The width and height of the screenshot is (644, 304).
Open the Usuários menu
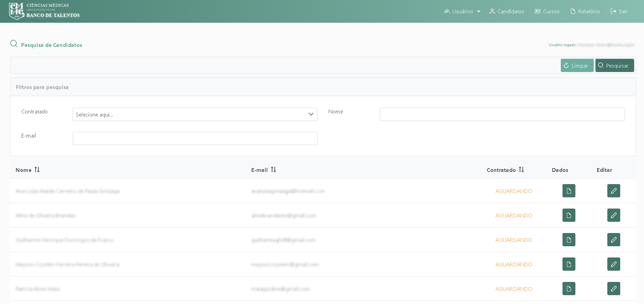click(x=462, y=11)
